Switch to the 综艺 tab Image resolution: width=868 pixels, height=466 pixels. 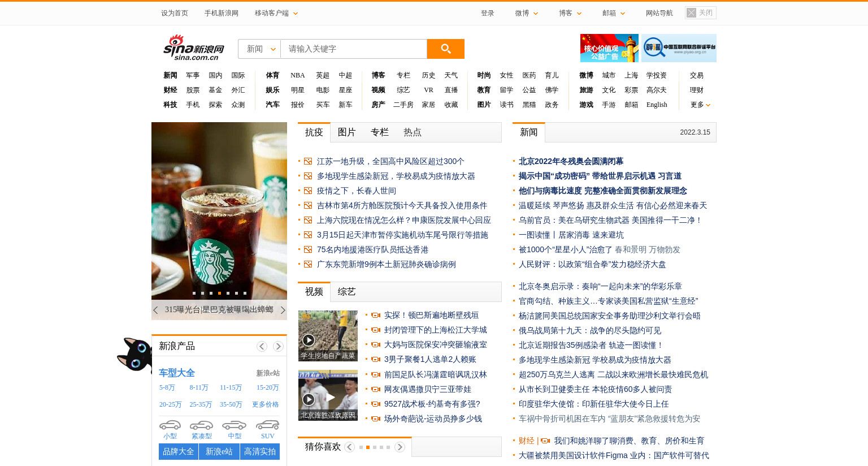(x=347, y=292)
